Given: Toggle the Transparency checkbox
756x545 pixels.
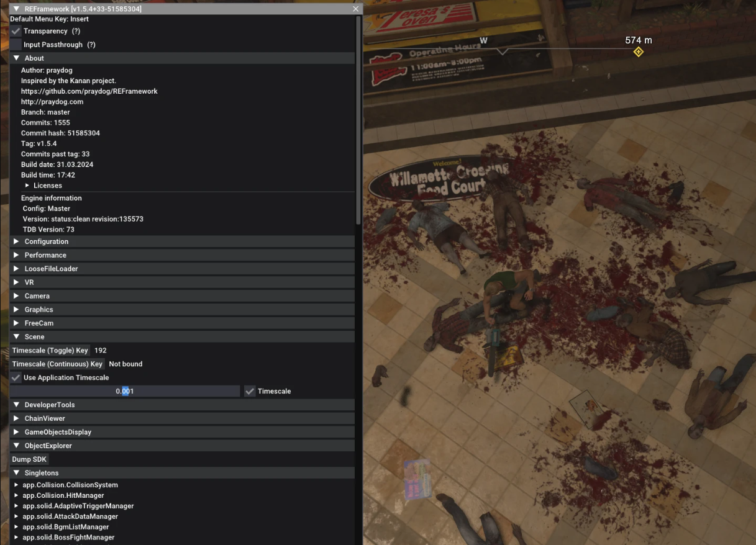Looking at the screenshot, I should (x=16, y=31).
